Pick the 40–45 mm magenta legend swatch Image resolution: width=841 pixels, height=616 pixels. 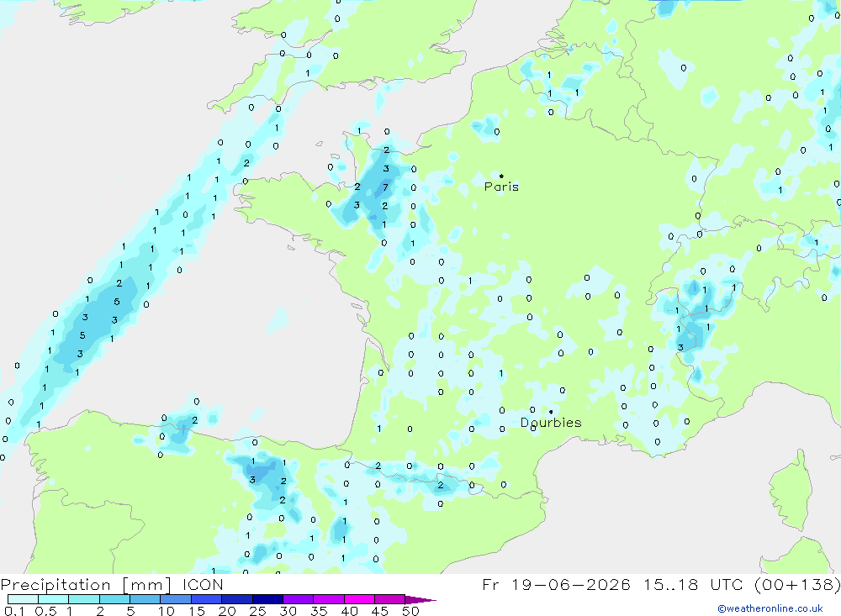(x=359, y=599)
